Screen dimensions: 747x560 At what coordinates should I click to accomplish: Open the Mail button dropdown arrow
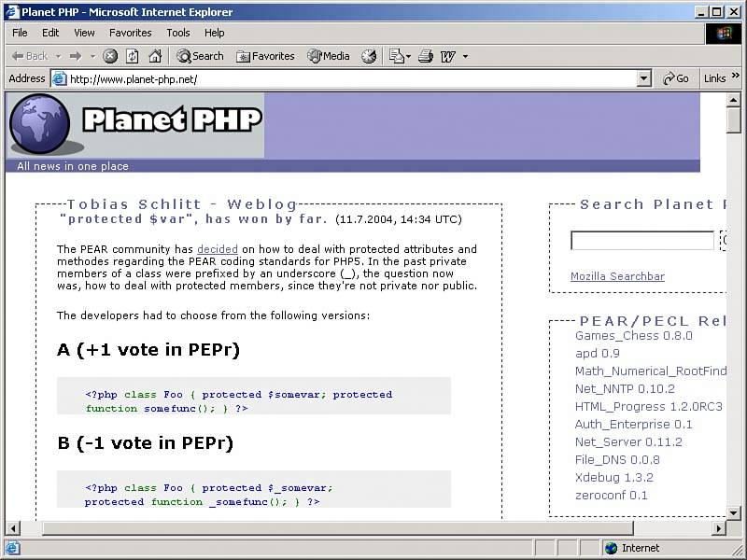tap(408, 56)
